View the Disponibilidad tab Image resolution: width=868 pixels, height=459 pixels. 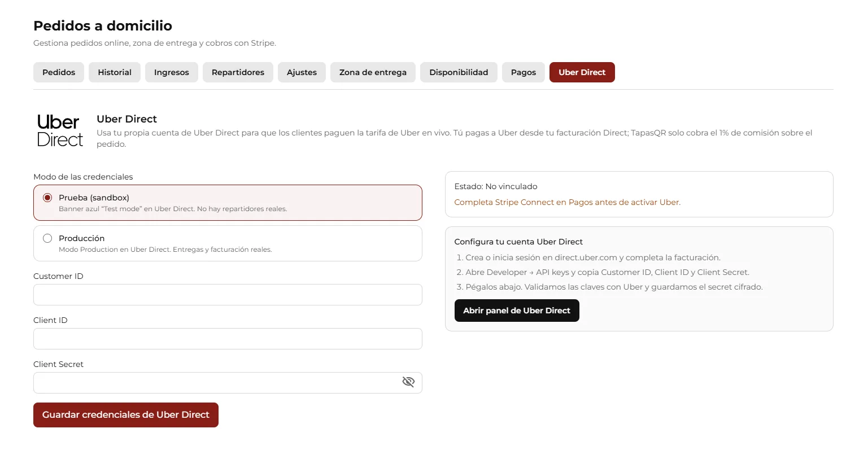pos(459,72)
